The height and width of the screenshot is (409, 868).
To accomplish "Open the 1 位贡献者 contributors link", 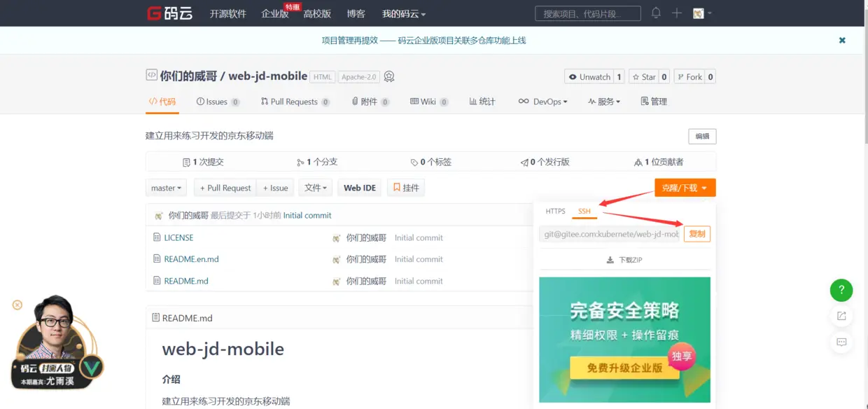I will [659, 162].
